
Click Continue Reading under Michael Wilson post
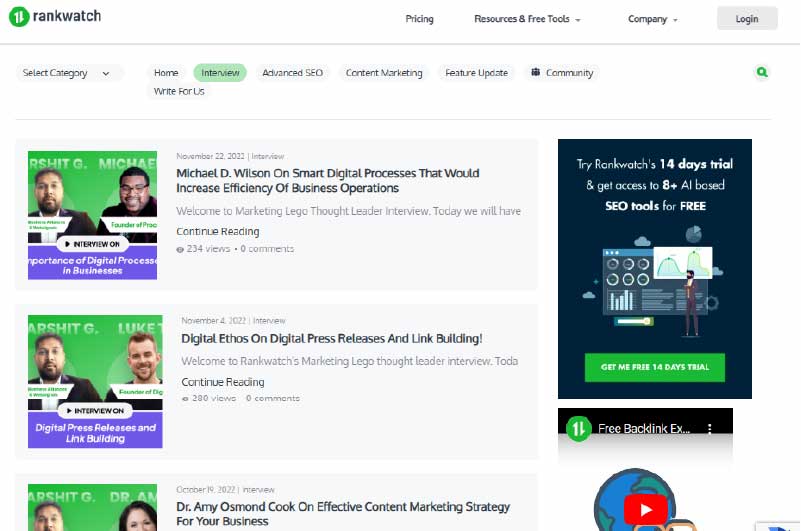[x=218, y=232]
